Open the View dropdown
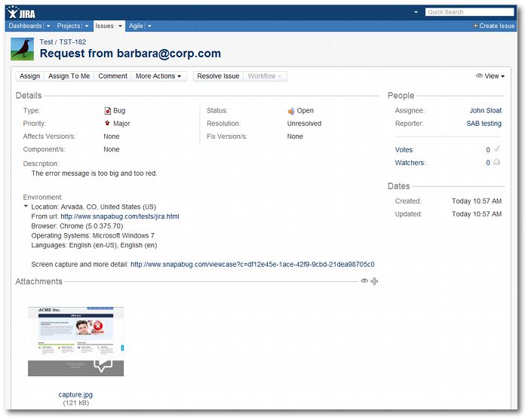Viewport: 528px width, 420px height. pyautogui.click(x=490, y=76)
